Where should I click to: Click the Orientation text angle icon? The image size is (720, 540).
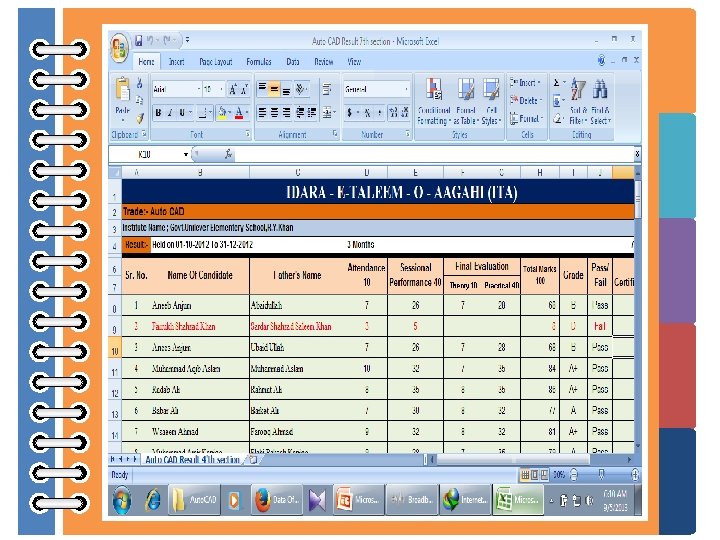[x=301, y=89]
